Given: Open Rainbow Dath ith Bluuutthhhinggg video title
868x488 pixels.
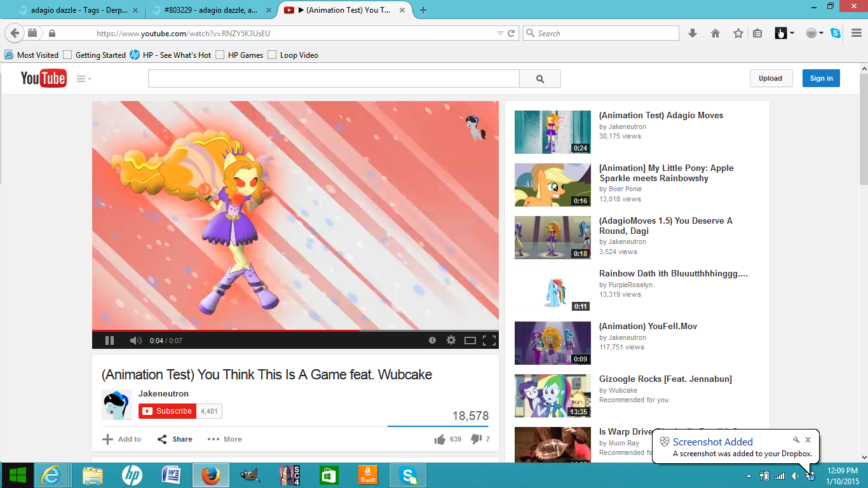Looking at the screenshot, I should [x=674, y=274].
